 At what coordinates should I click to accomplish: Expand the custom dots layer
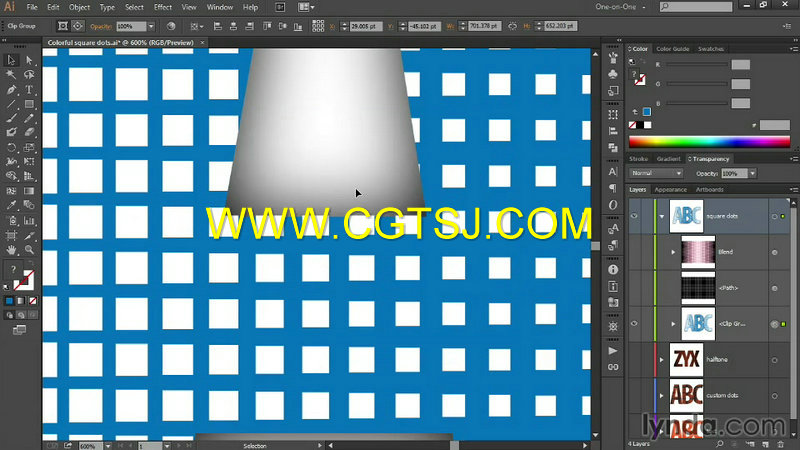pos(662,395)
